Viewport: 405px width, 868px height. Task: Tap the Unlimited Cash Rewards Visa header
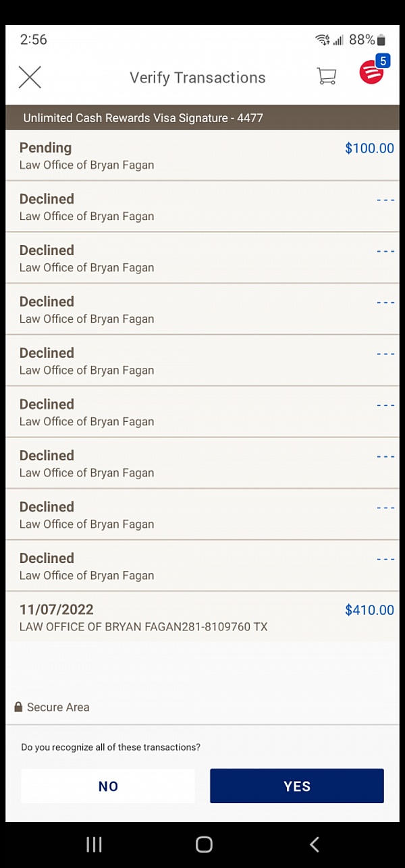click(x=143, y=118)
